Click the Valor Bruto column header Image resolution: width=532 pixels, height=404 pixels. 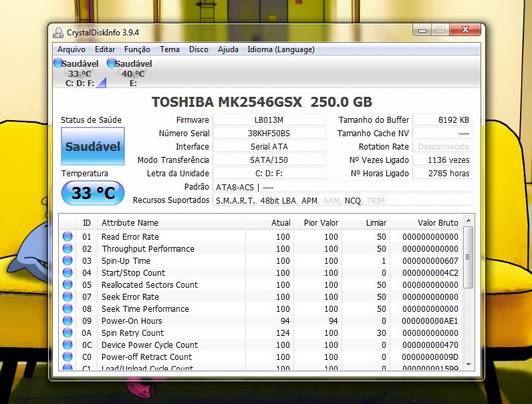point(426,222)
